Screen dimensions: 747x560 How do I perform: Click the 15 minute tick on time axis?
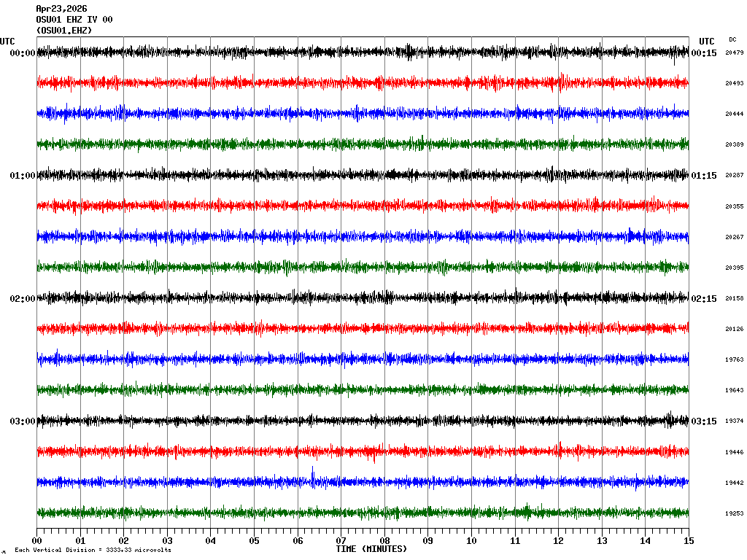(x=689, y=541)
